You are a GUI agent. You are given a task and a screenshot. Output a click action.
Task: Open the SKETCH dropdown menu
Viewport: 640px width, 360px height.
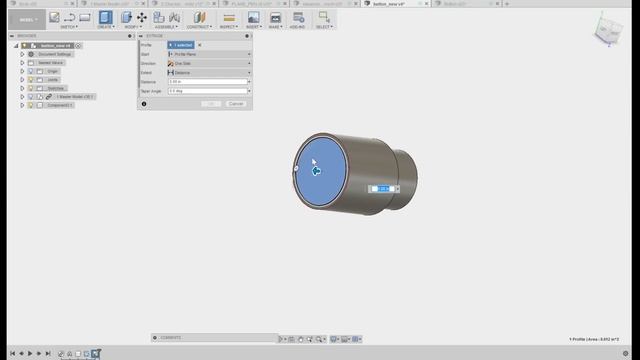click(69, 27)
